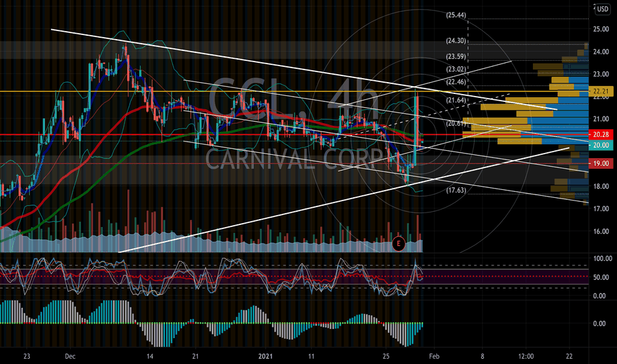
Task: Click the (23.59) Fibonacci level label
Action: [x=456, y=57]
